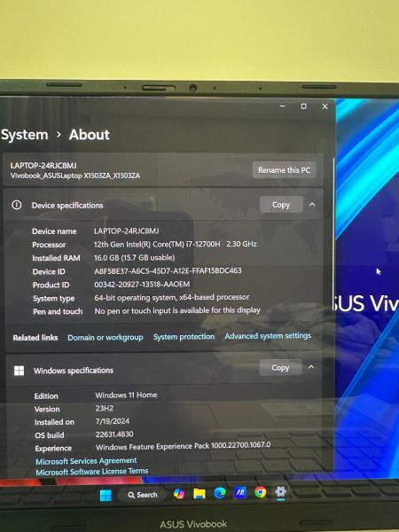Select the Device ID value A8F5BE37-A6C5-45D7-A12E-FFAF15BDC463
Screen dimensions: 399x532
[168, 270]
